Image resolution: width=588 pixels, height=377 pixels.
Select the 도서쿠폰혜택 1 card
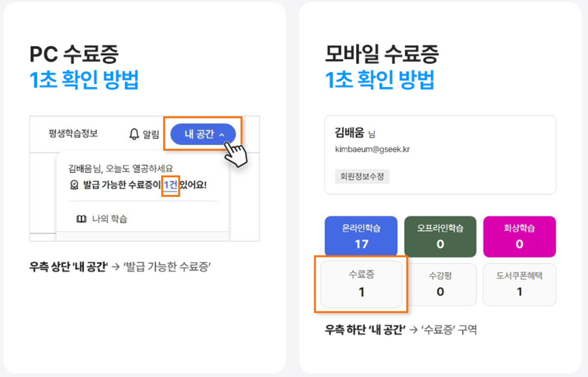(x=519, y=284)
